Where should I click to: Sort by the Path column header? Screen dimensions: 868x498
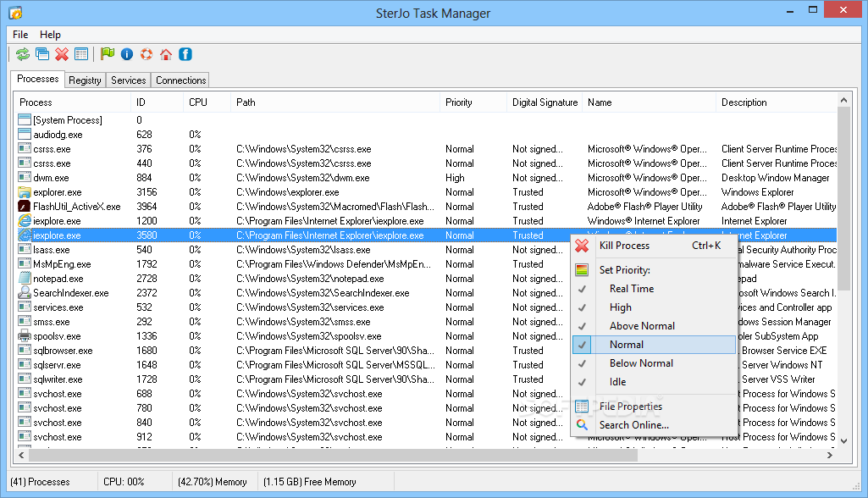pos(334,102)
